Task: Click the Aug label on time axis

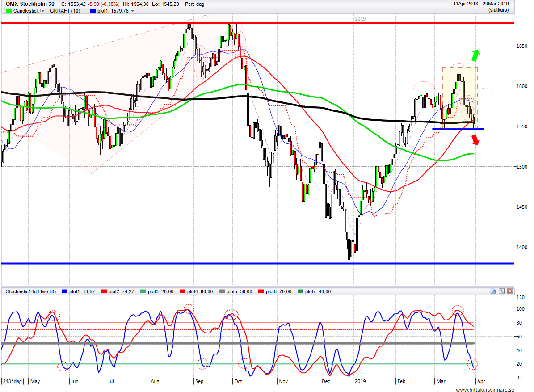Action: (x=155, y=381)
